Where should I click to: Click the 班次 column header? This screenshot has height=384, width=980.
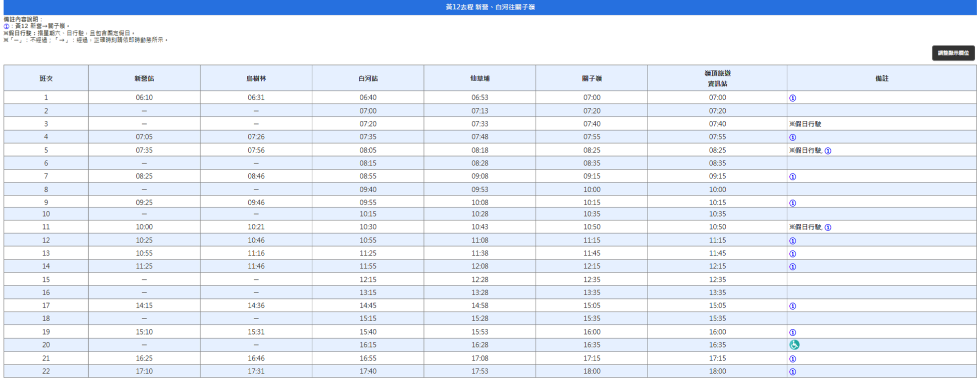(46, 78)
